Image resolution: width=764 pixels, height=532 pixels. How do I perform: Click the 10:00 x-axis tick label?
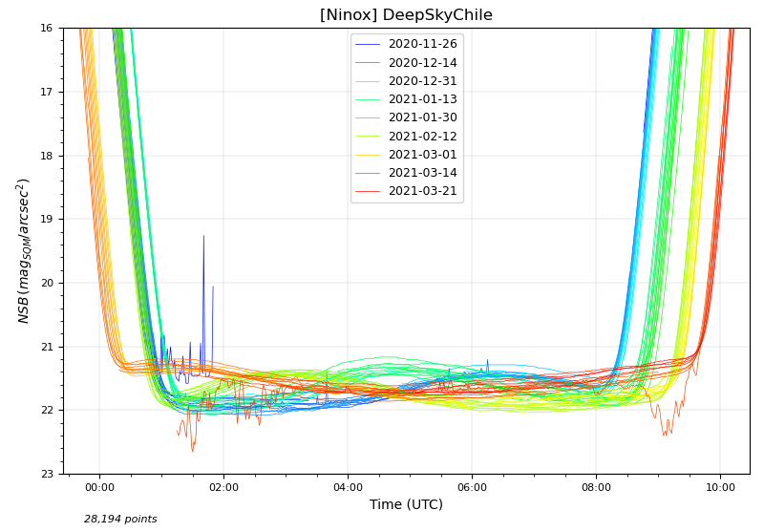point(720,487)
